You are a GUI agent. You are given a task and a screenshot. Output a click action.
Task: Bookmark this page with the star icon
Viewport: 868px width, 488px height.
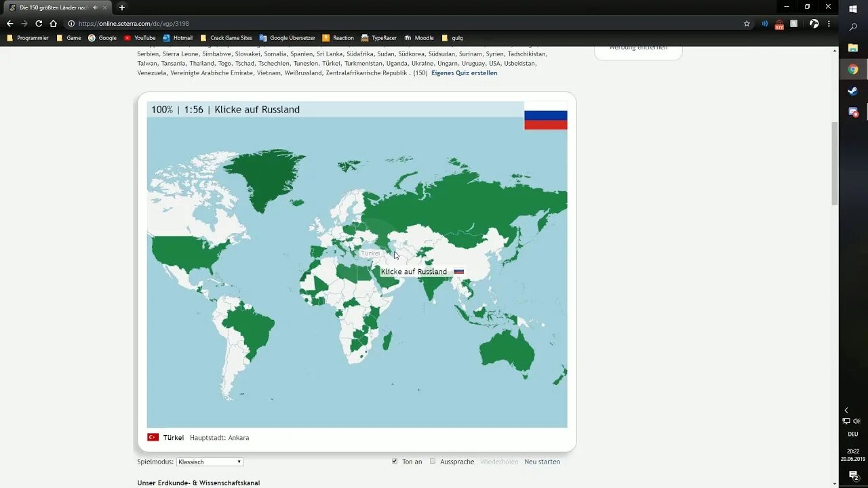(x=747, y=23)
